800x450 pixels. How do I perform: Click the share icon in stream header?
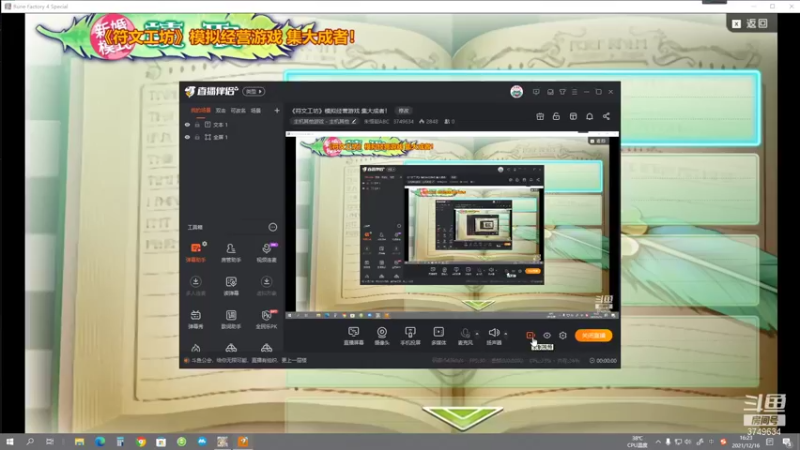[x=606, y=116]
